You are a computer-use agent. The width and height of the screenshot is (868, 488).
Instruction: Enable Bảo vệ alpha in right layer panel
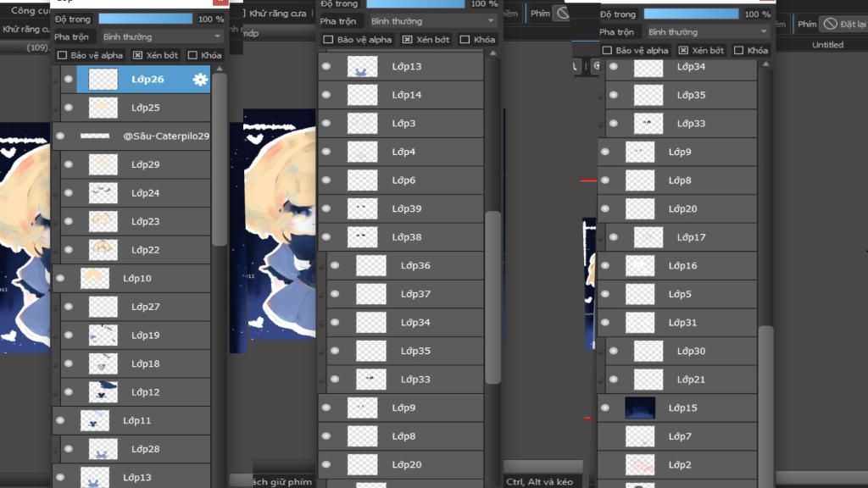click(x=607, y=50)
